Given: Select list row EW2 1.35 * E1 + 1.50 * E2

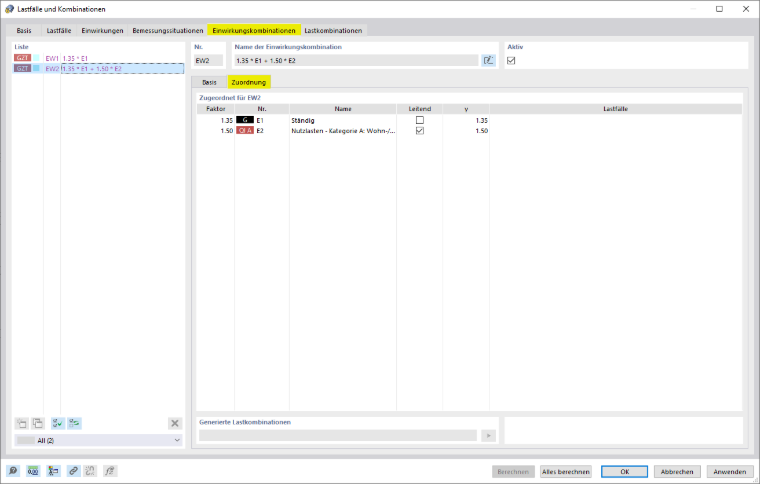Looking at the screenshot, I should pos(98,68).
